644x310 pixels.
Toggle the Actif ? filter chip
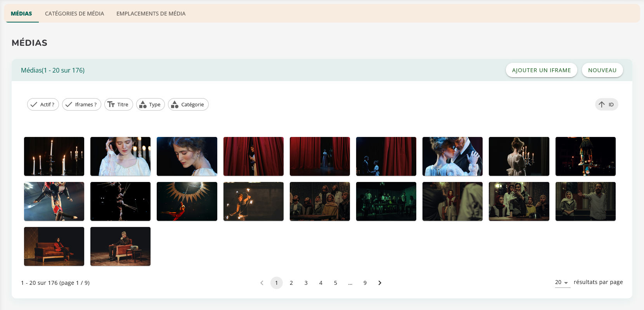(x=43, y=104)
